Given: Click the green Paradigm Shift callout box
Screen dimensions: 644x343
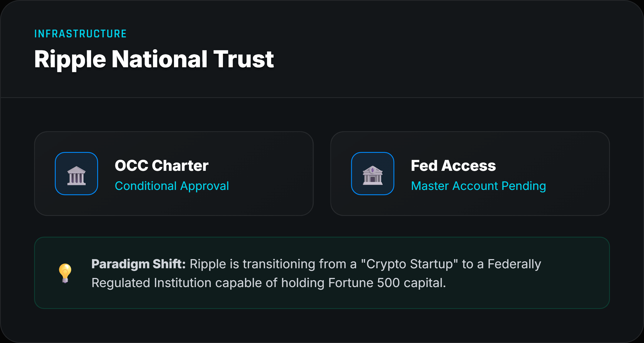Looking at the screenshot, I should pos(322,273).
